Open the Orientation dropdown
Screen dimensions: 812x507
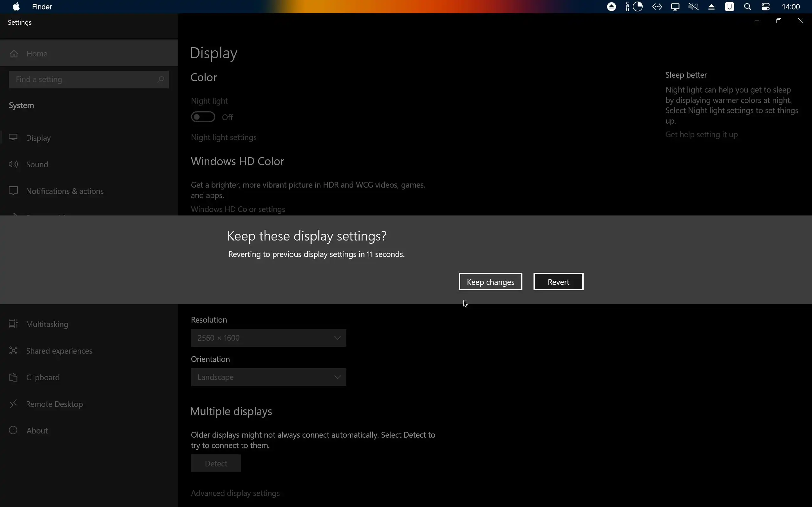(x=268, y=377)
